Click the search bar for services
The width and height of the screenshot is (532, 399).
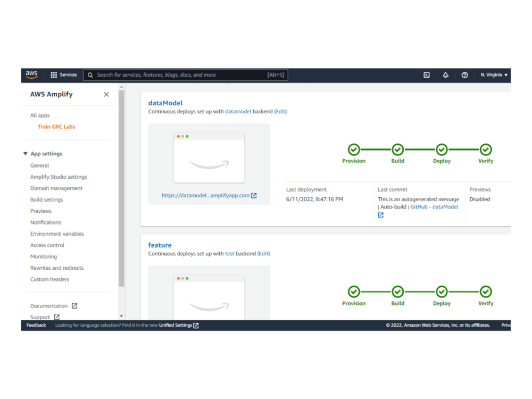(x=186, y=75)
